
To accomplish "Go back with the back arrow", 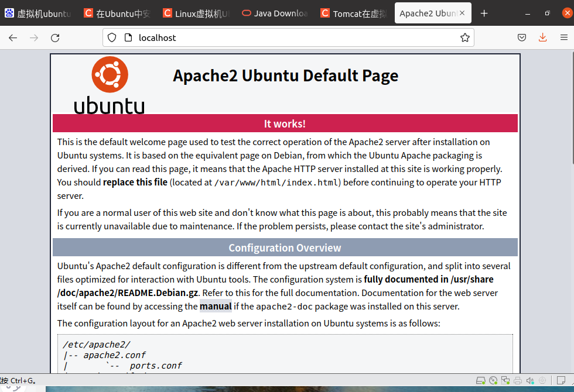I will point(13,37).
